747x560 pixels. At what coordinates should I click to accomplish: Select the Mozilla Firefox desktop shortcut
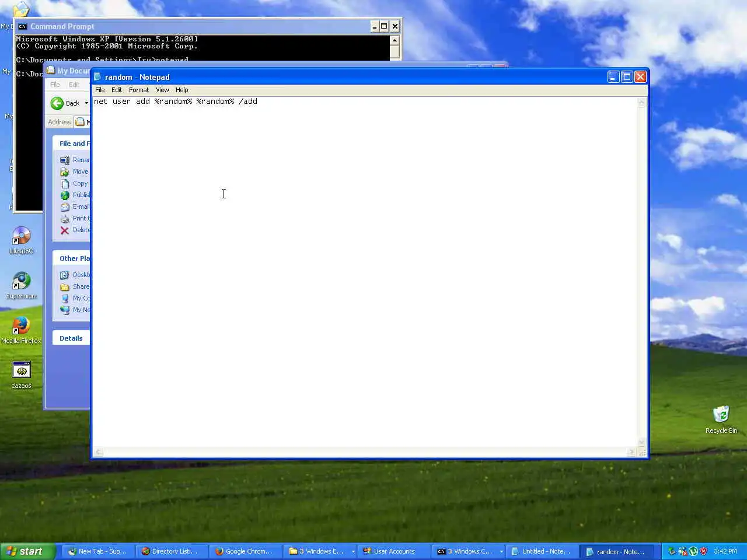click(22, 330)
